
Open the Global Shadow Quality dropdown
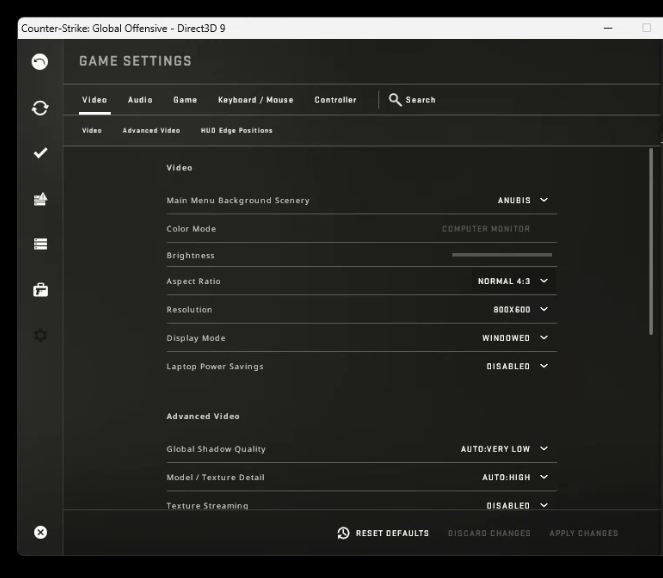(504, 449)
